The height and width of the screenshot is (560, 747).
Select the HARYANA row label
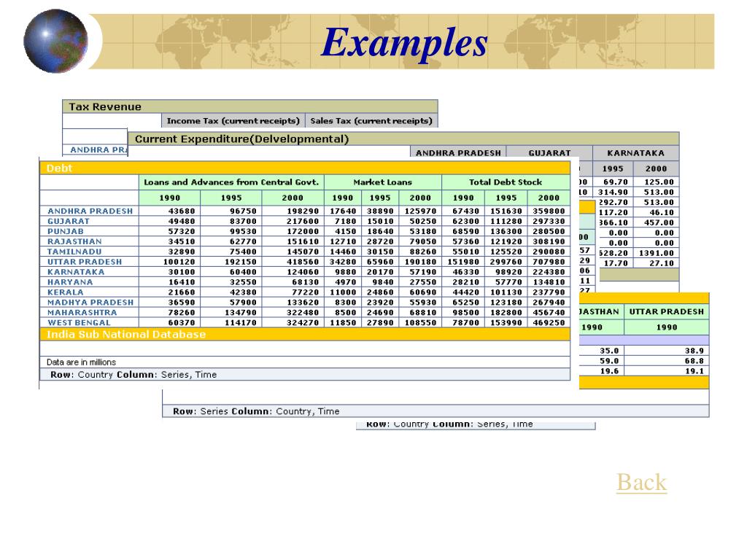(70, 282)
